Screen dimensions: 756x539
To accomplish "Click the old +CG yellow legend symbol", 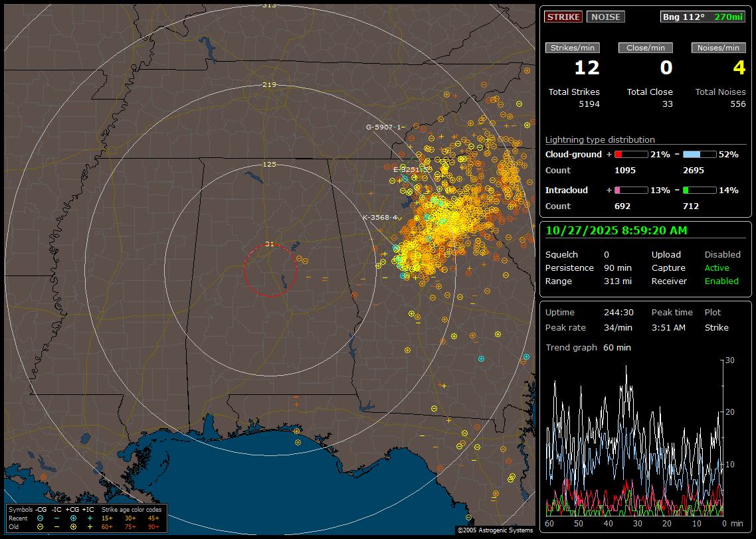I will 73,526.
